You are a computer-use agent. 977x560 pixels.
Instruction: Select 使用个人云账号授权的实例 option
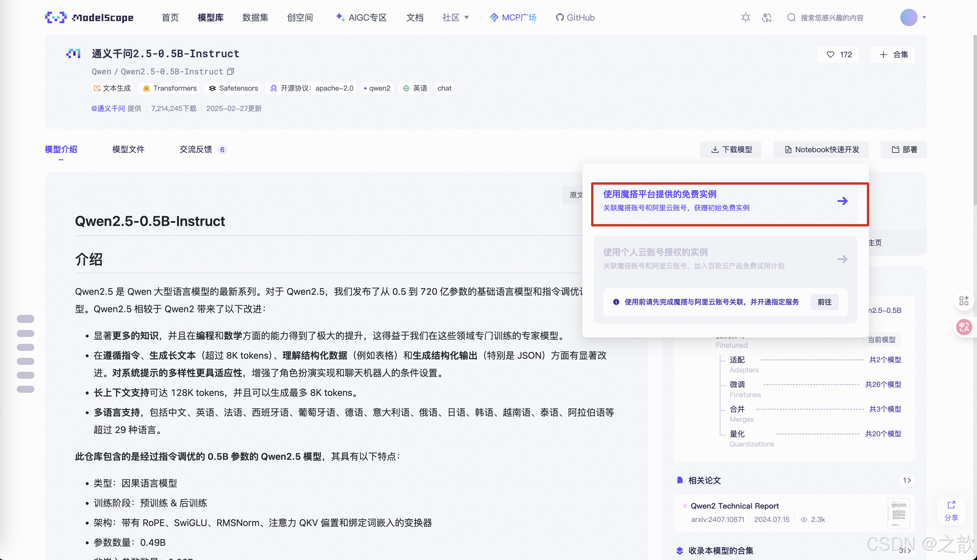[725, 259]
